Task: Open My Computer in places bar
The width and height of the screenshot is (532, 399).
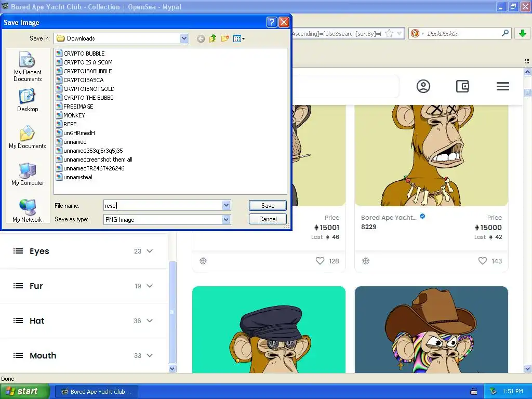Action: coord(28,174)
